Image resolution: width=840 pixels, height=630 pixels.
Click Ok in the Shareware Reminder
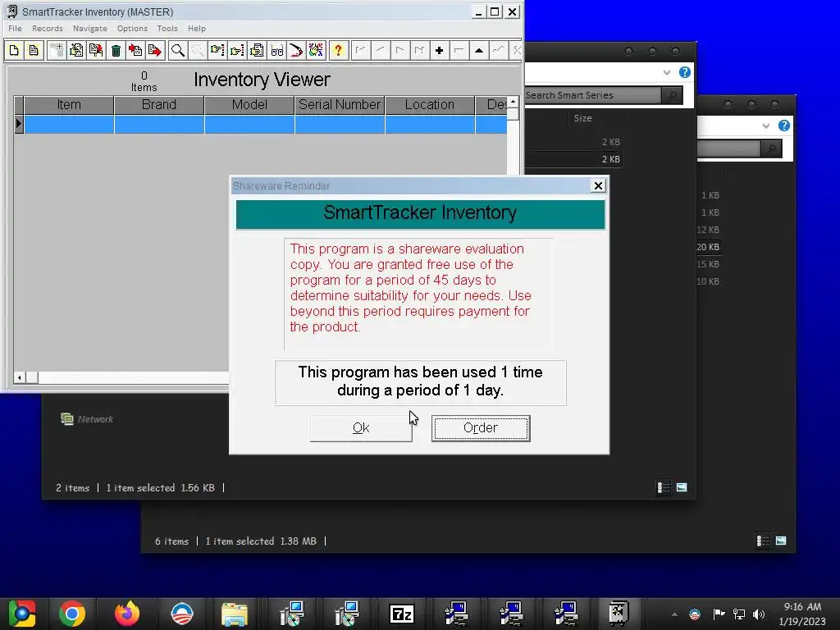tap(361, 428)
